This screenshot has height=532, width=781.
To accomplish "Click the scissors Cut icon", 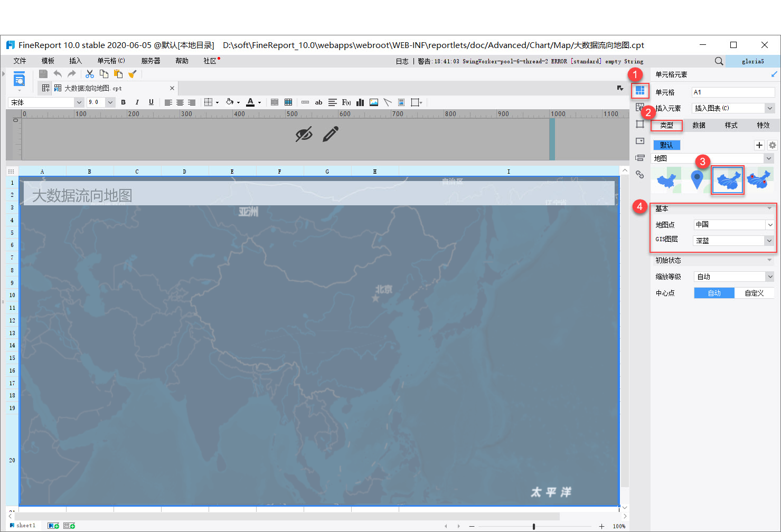I will tap(90, 74).
